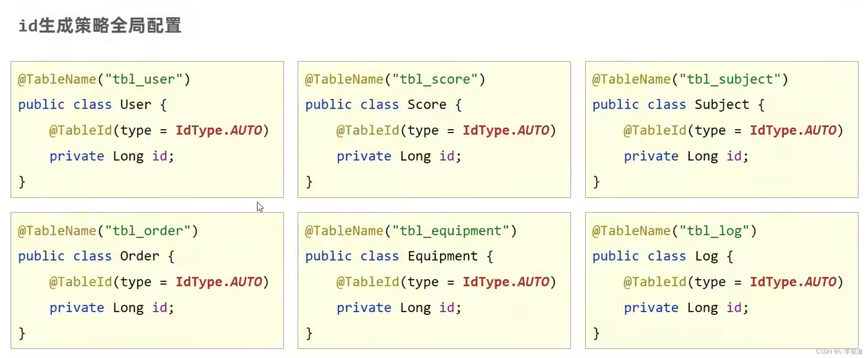
Task: Click the "public class Log {" line
Action: pos(663,256)
